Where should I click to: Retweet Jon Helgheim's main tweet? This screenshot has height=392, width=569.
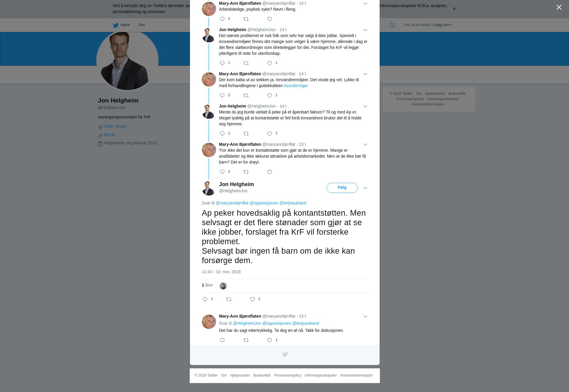pyautogui.click(x=229, y=299)
